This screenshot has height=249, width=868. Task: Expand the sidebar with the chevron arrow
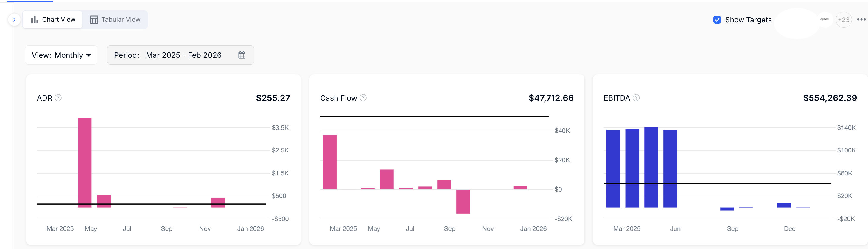coord(14,20)
